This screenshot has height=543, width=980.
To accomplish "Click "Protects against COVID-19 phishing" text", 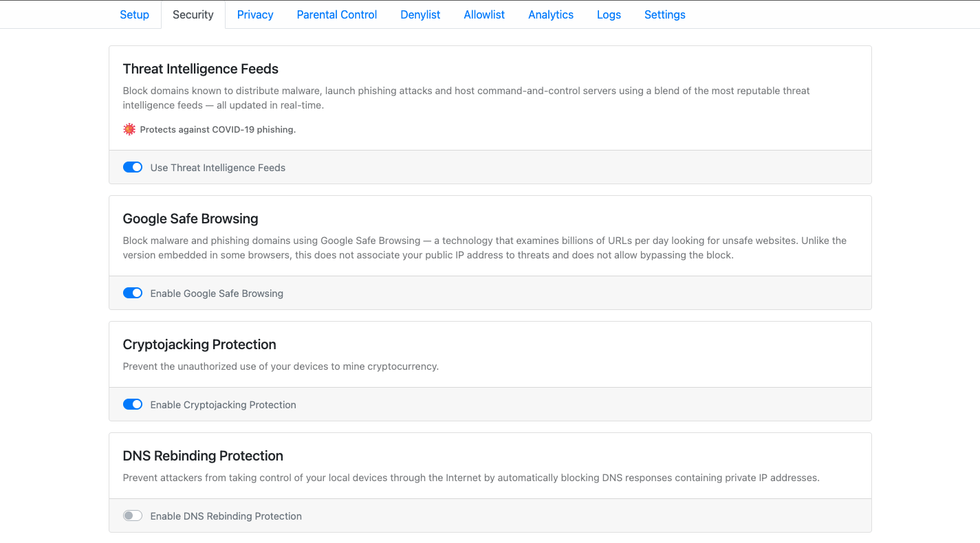I will coord(218,129).
